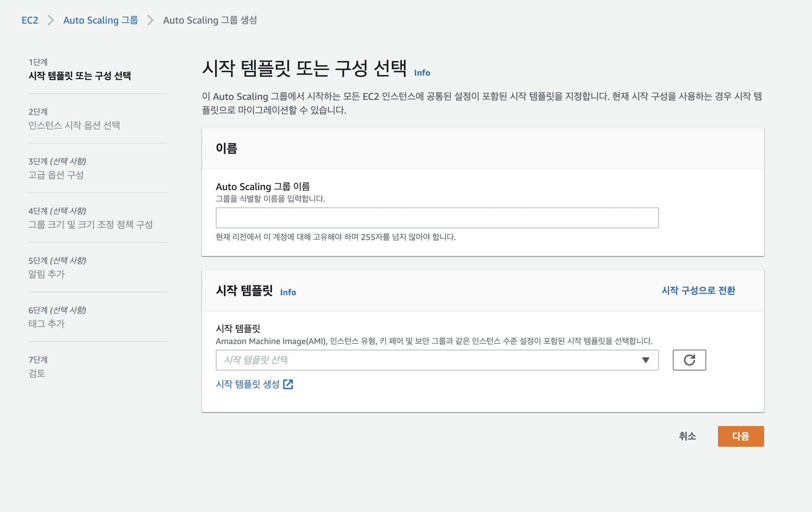812x512 pixels.
Task: Select step 7 검토
Action: (x=37, y=373)
